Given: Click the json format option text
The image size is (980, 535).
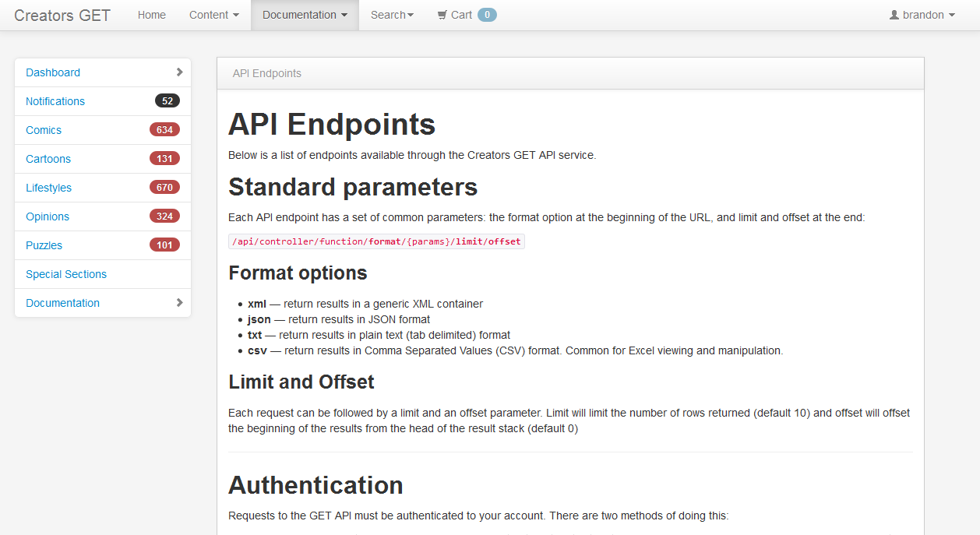Looking at the screenshot, I should click(339, 319).
